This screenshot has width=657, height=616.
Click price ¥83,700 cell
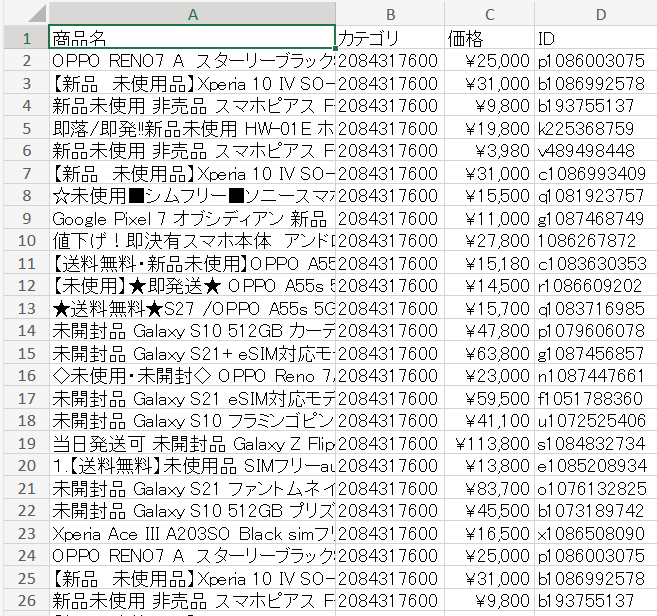point(489,488)
